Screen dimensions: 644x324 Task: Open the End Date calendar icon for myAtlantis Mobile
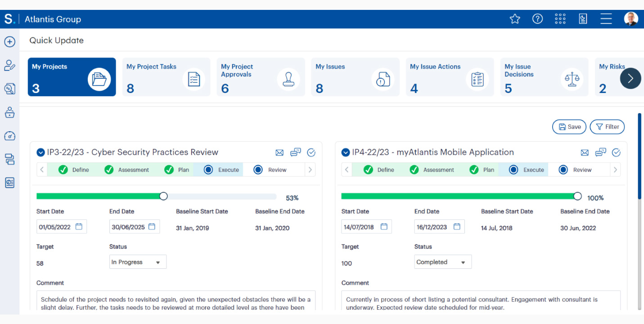(x=457, y=226)
